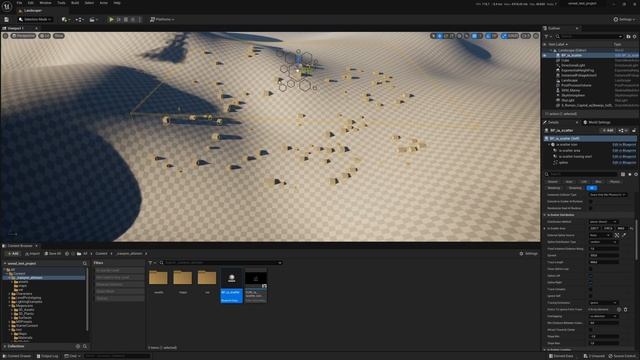Click Add button in Content Browser
The width and height of the screenshot is (640, 360).
tap(12, 254)
